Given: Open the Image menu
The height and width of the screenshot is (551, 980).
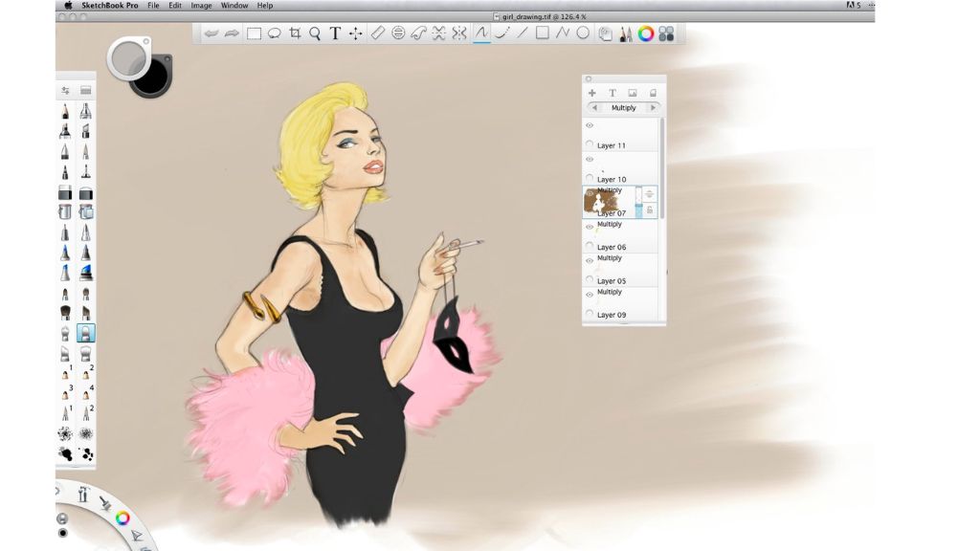Looking at the screenshot, I should pyautogui.click(x=200, y=5).
